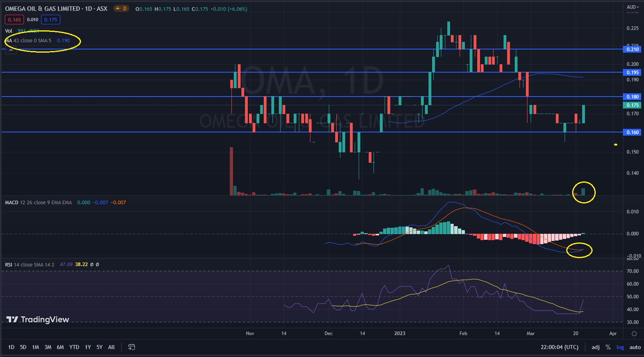This screenshot has width=644, height=357.
Task: Click the red 0.165 sell price button
Action: pos(14,20)
